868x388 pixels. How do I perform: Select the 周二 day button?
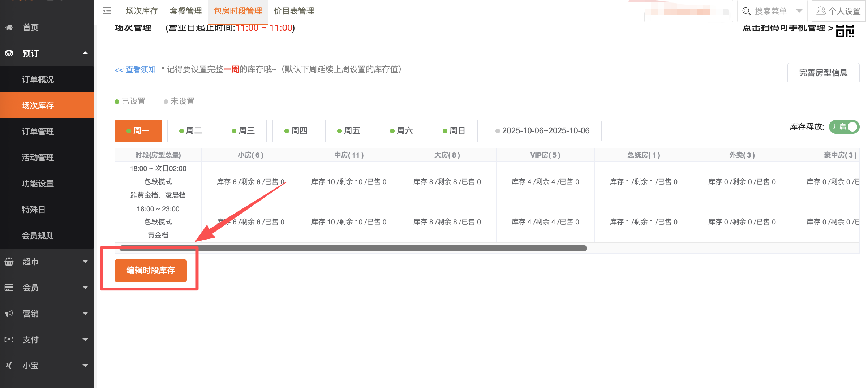coord(191,131)
